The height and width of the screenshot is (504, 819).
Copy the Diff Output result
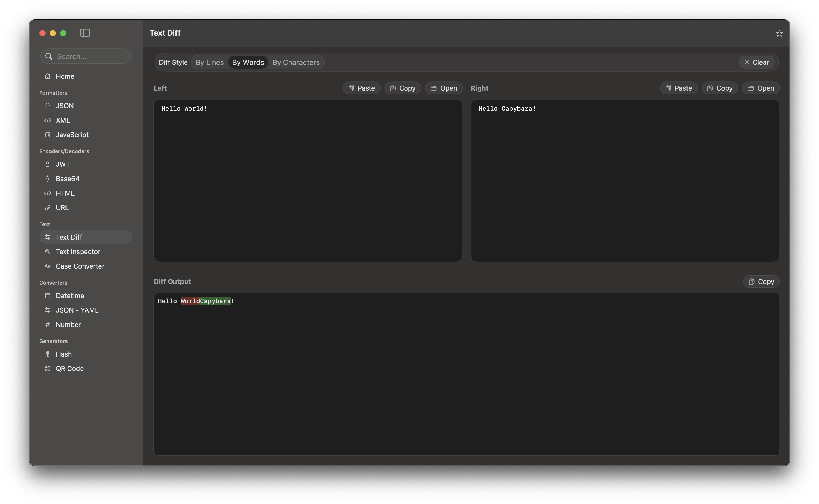[x=761, y=282]
